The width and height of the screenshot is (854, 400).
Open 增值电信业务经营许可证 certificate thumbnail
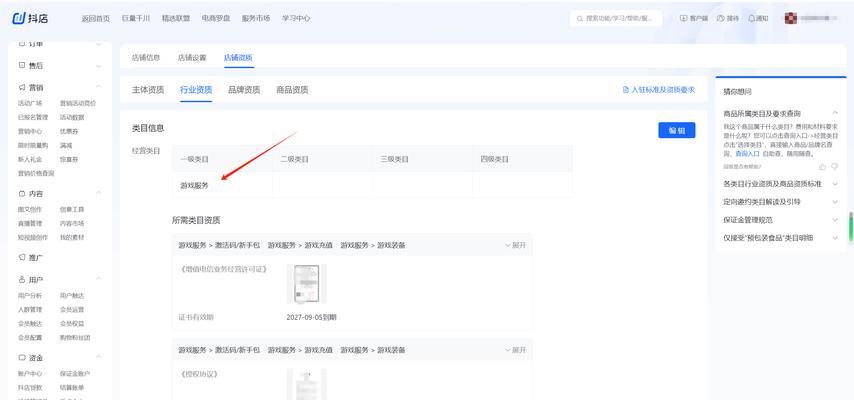pos(307,283)
